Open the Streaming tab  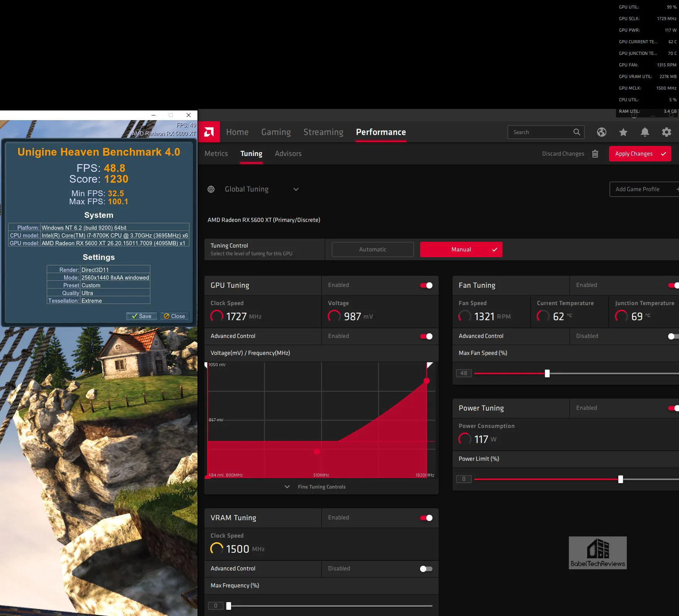[x=323, y=132]
